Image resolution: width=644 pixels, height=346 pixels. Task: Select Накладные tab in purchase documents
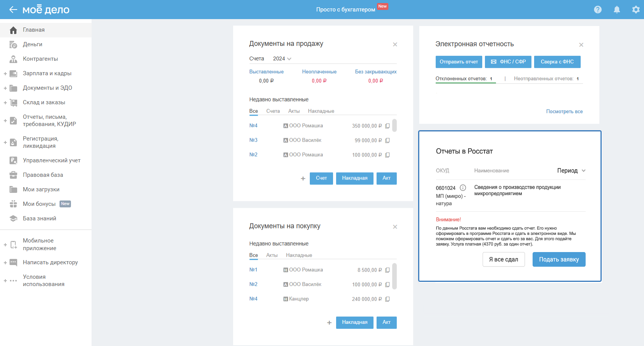point(299,255)
